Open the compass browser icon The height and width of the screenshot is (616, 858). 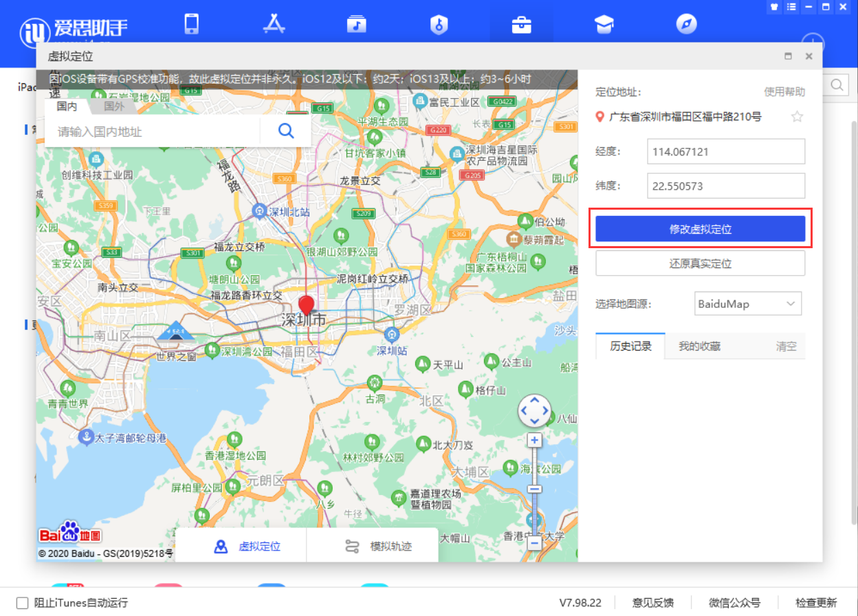point(686,25)
